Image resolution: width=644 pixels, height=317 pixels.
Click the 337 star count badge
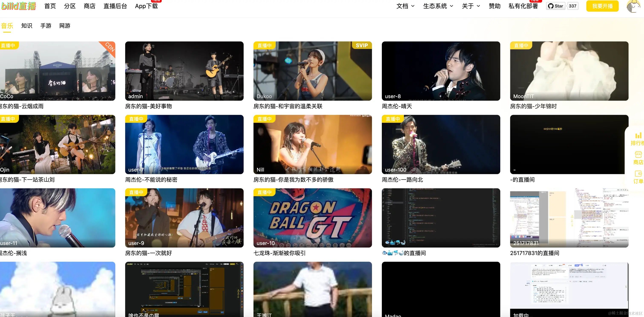(x=572, y=6)
